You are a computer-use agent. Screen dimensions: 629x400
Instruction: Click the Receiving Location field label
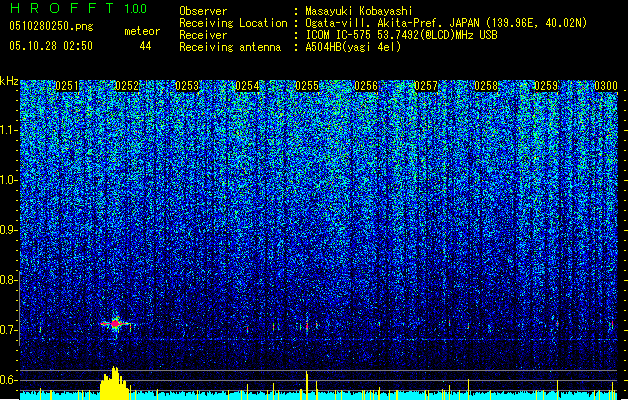click(x=233, y=23)
